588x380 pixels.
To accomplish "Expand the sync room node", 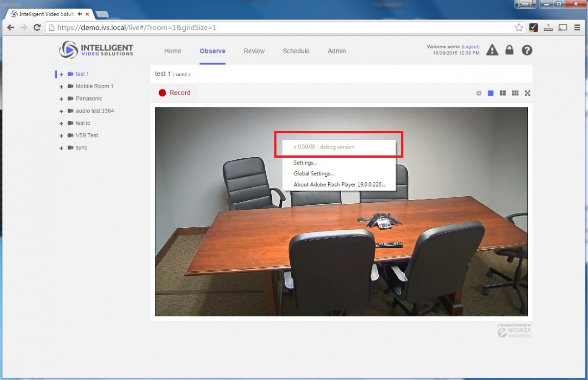I will (61, 148).
